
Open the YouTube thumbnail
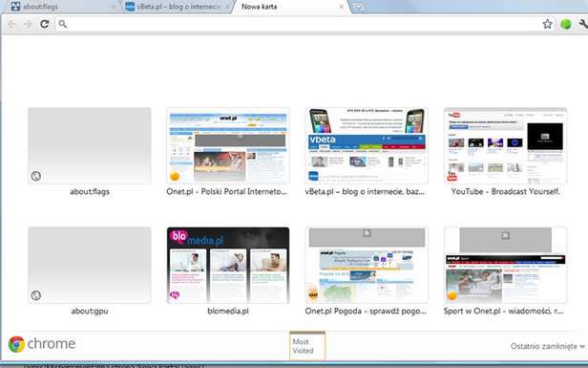click(x=505, y=145)
